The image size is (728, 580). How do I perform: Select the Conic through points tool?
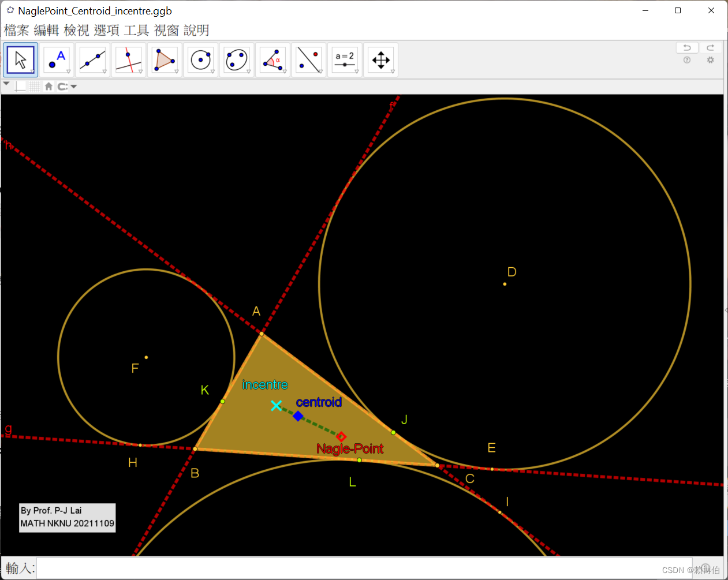point(237,59)
